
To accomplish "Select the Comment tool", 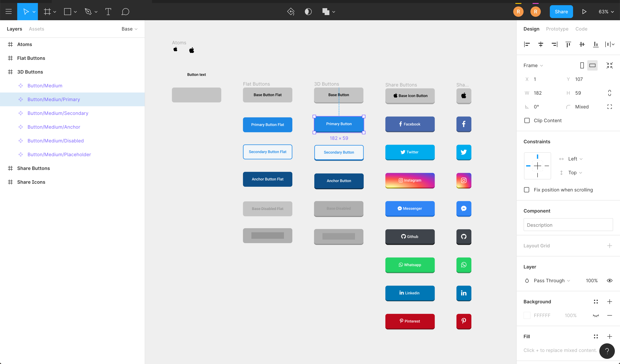I will (x=125, y=12).
